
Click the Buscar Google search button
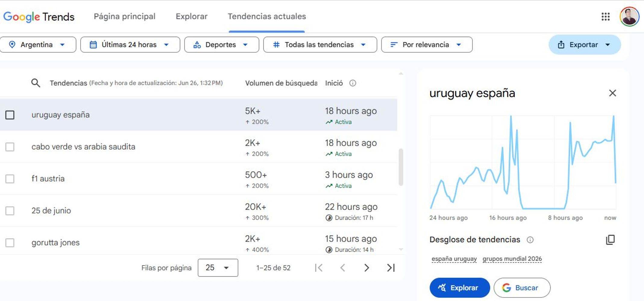coord(522,288)
